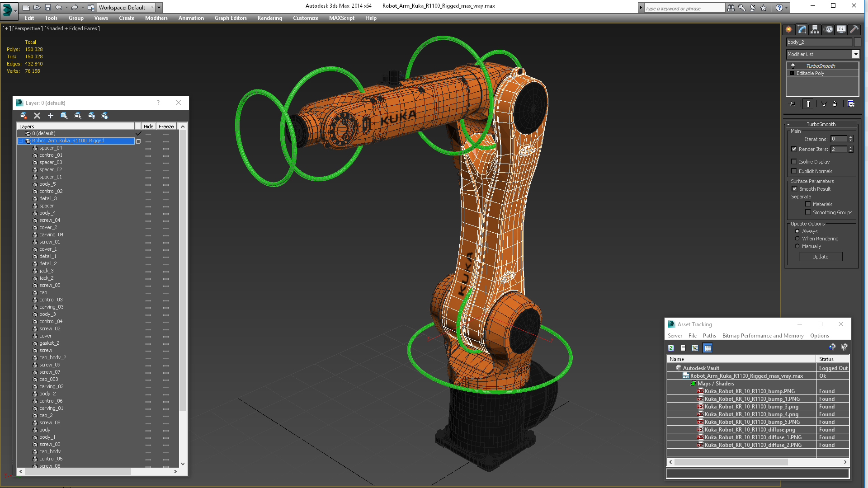This screenshot has height=488, width=868.
Task: Switch Asset Tracking to tree view
Action: click(695, 348)
